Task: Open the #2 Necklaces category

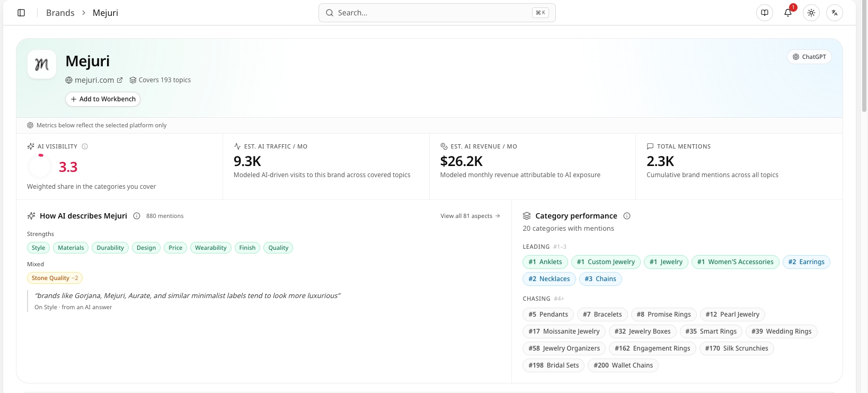Action: [549, 279]
